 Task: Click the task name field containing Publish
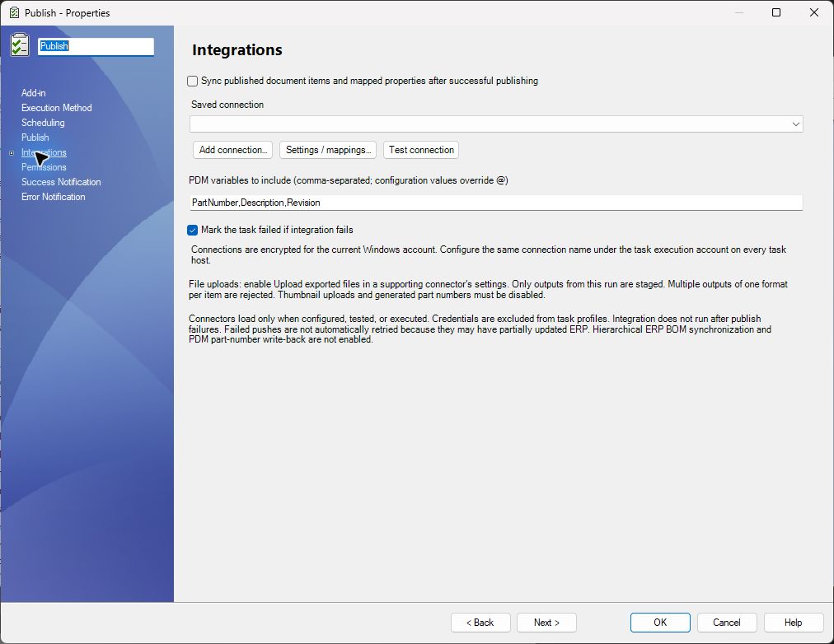click(96, 46)
